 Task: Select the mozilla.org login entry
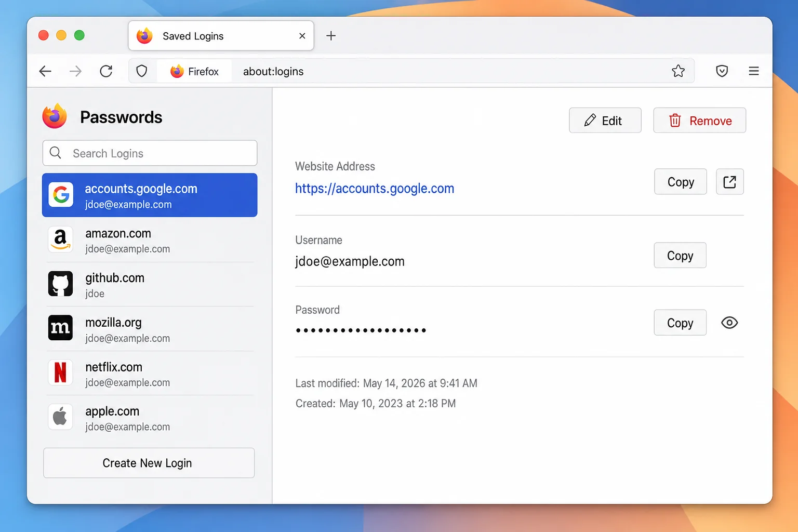tap(150, 329)
